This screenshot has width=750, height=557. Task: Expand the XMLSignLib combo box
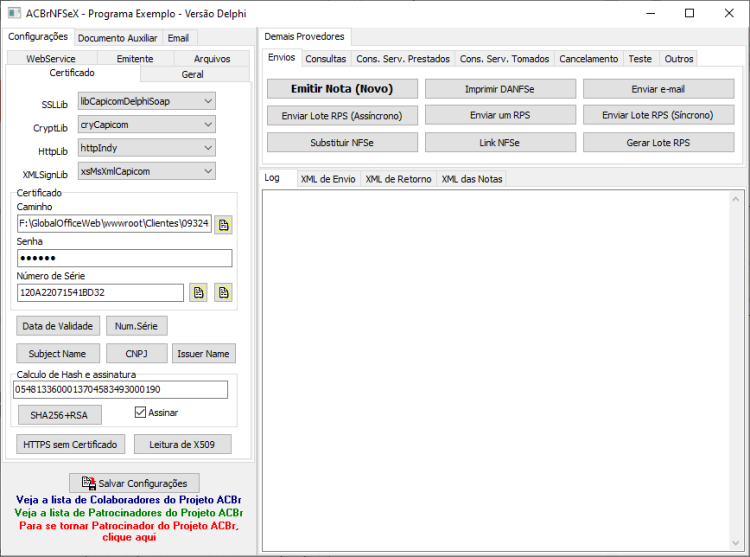click(147, 171)
